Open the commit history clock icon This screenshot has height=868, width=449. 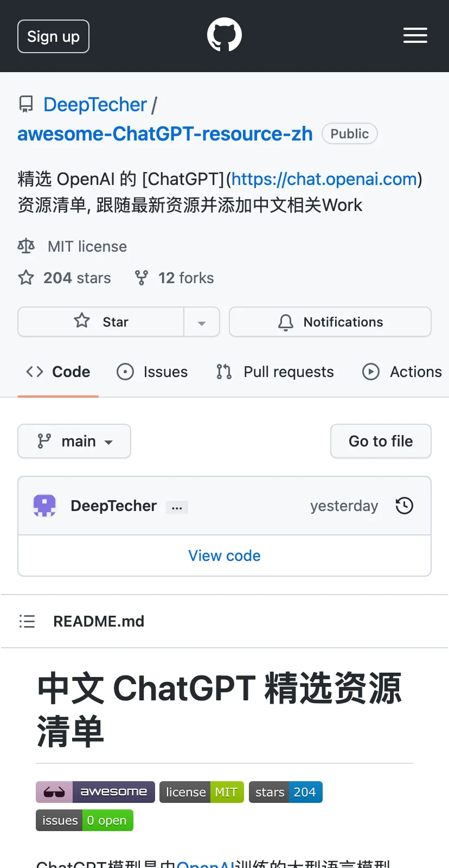[x=405, y=506]
